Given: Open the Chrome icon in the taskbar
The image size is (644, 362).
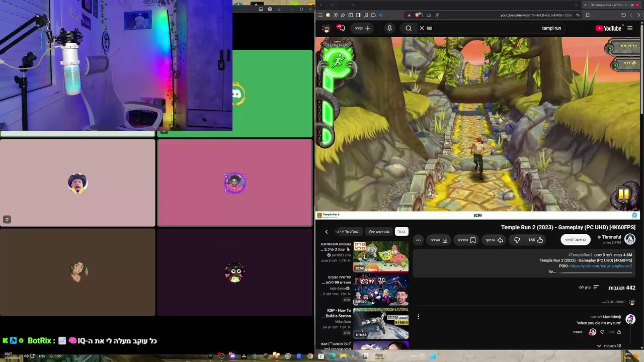Looking at the screenshot, I should tap(310, 356).
